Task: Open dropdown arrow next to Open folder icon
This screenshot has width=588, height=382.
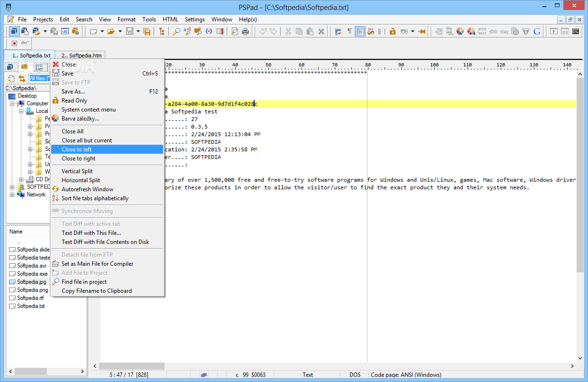Action: [120, 31]
